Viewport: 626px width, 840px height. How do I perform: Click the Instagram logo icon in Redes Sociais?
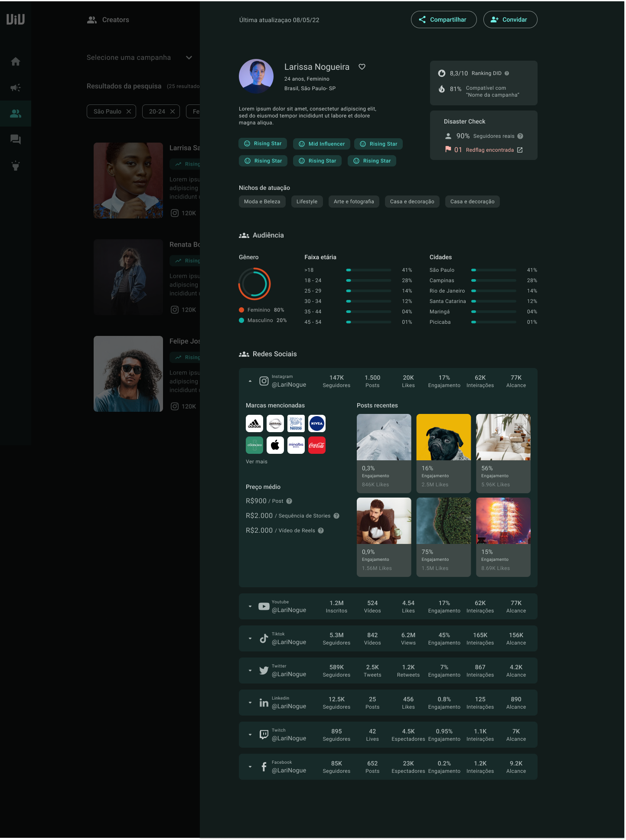click(x=264, y=381)
